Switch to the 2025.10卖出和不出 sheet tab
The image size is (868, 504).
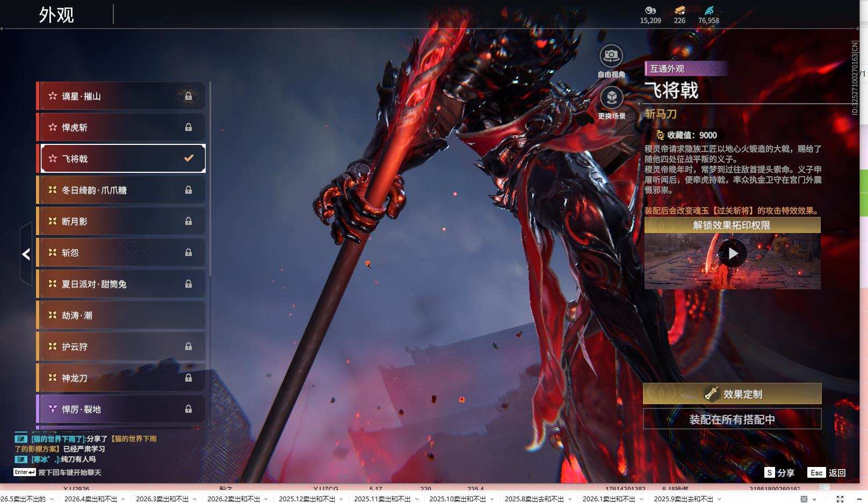click(458, 499)
